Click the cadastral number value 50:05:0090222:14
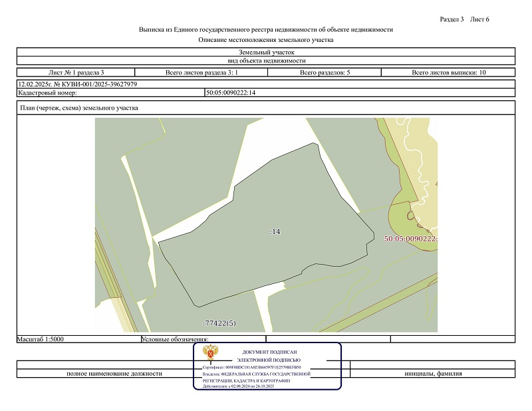Viewport: 532px width, 411px height. coord(231,92)
